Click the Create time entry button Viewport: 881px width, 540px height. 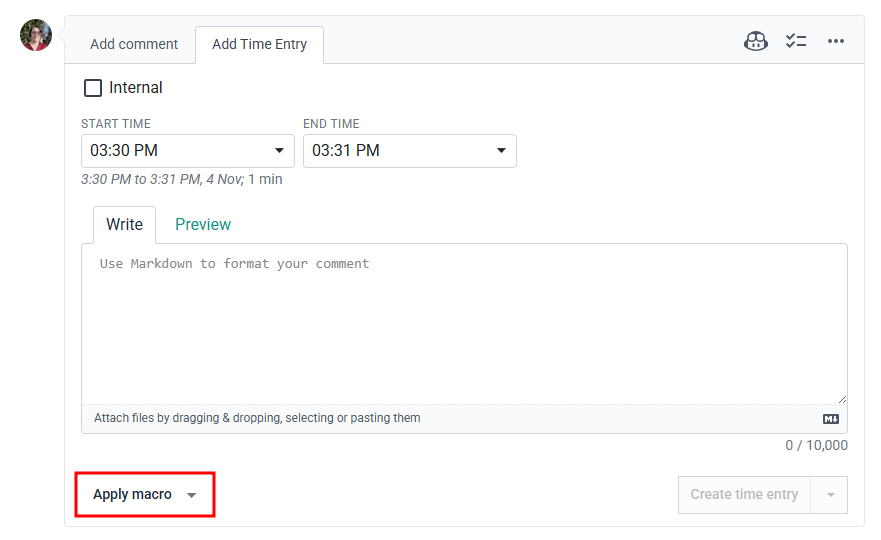[744, 495]
